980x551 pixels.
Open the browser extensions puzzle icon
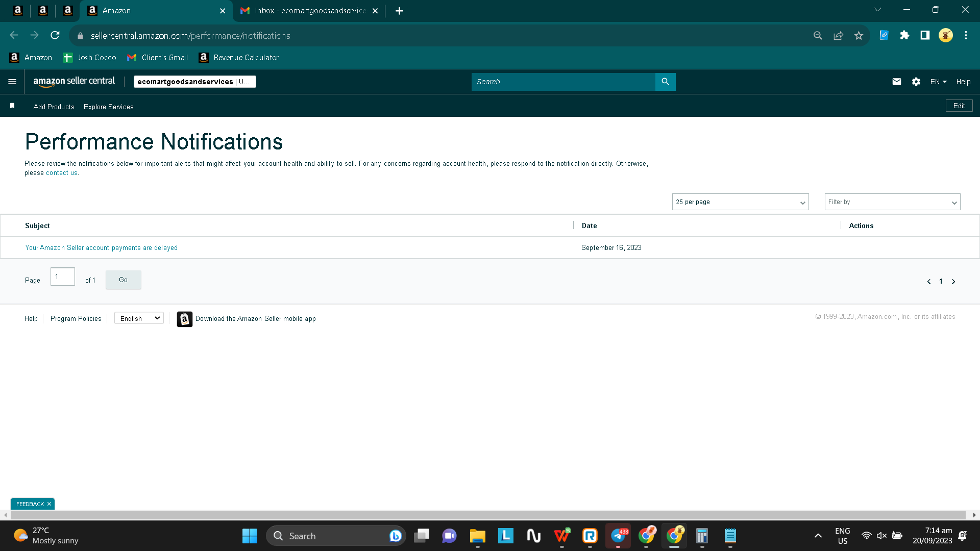click(904, 35)
